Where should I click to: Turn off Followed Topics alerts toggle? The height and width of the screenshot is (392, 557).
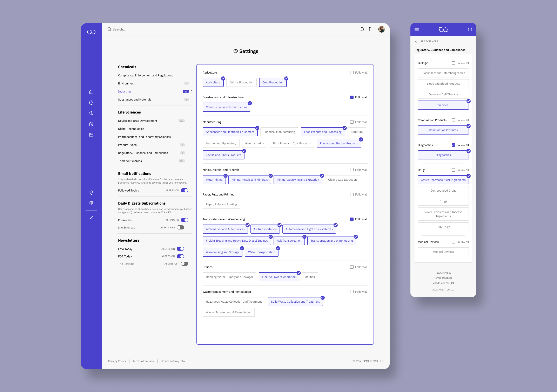184,190
